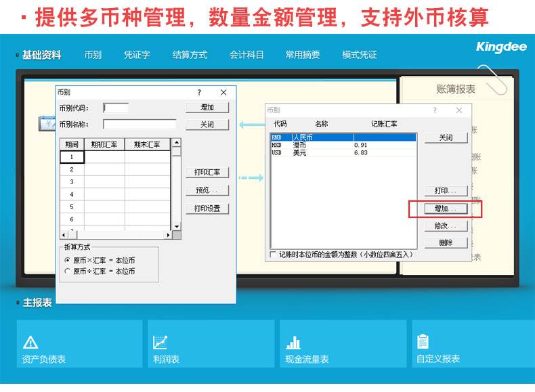
Task: Open the 凭证字 menu item
Action: [137, 55]
